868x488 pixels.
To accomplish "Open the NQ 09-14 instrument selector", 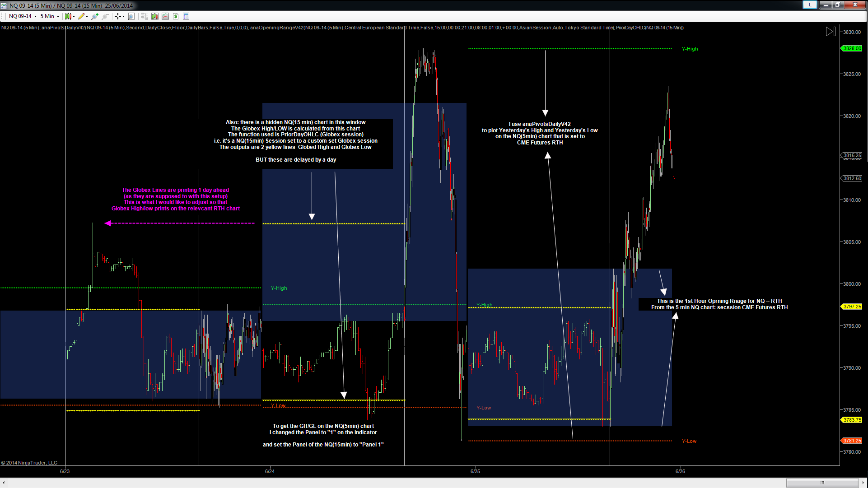I will 23,16.
